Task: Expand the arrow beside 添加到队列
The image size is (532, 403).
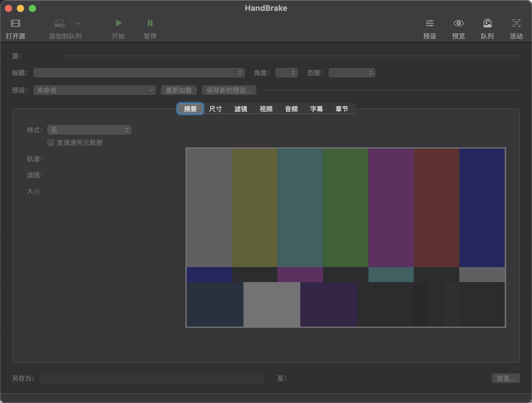Action: click(78, 23)
